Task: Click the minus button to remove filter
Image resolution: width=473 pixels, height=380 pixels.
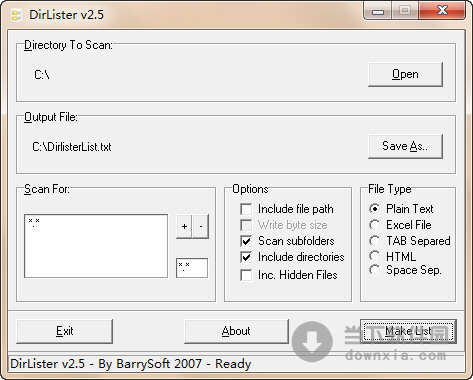Action: click(x=201, y=227)
